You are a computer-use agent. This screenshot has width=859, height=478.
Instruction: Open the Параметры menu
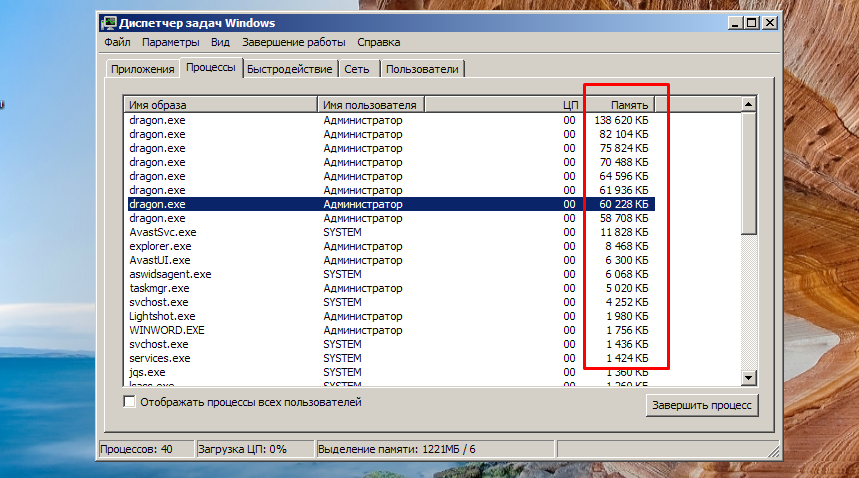click(170, 42)
